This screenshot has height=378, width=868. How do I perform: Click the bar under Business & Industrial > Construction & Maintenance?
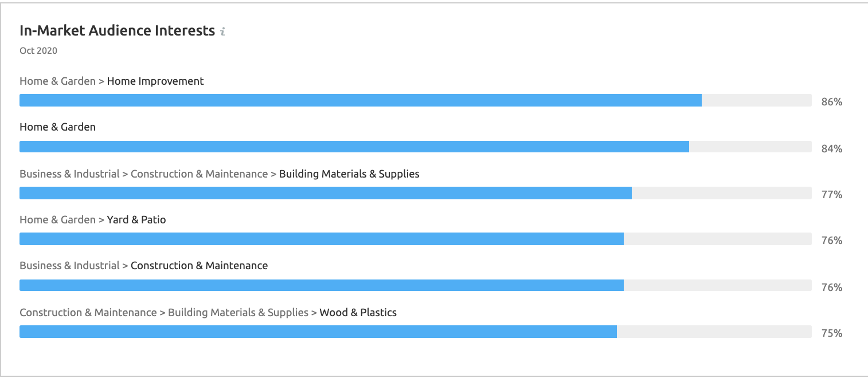coord(322,285)
